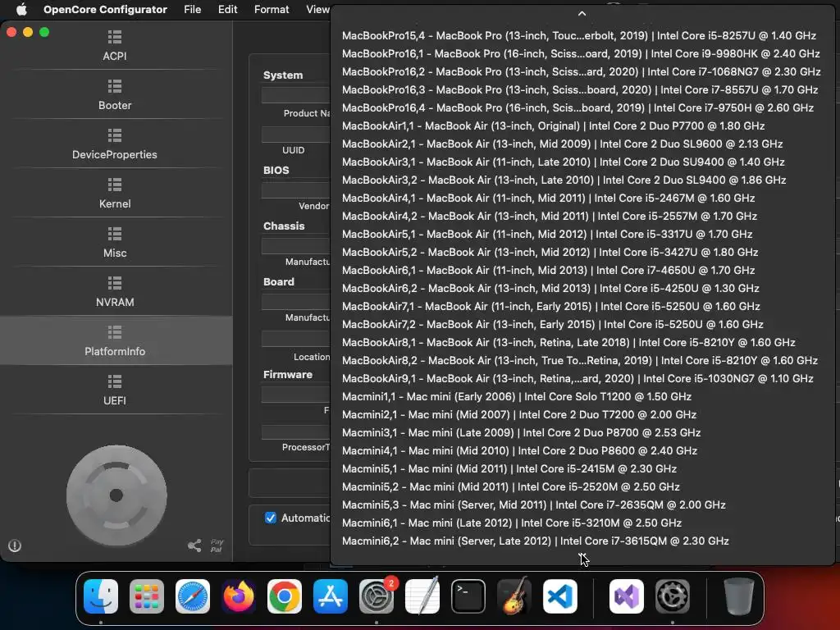Choose MacBookPro16,2 i7-1068NG7 entry

click(x=582, y=71)
